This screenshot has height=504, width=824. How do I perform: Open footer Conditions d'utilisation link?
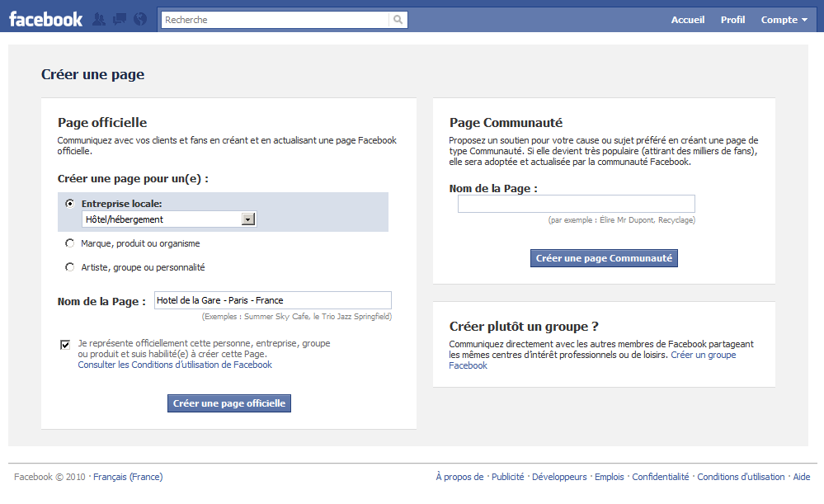tap(741, 477)
